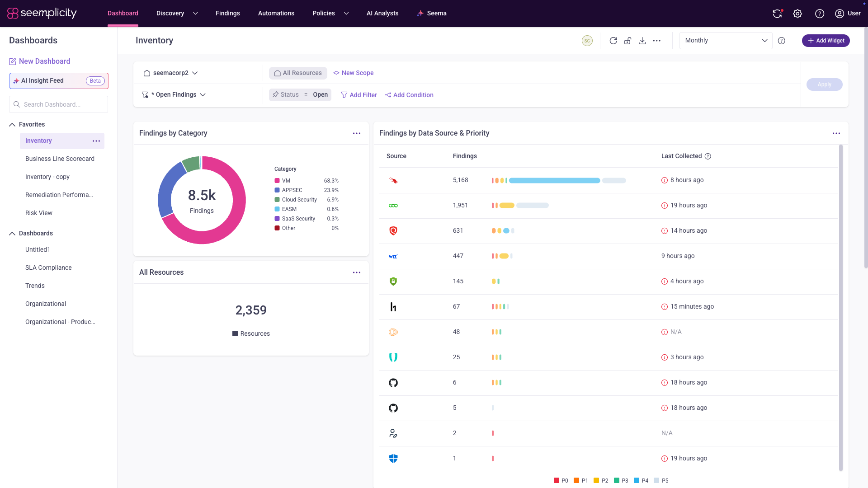Click the sync notifications icon in header
This screenshot has height=488, width=868.
coord(777,14)
